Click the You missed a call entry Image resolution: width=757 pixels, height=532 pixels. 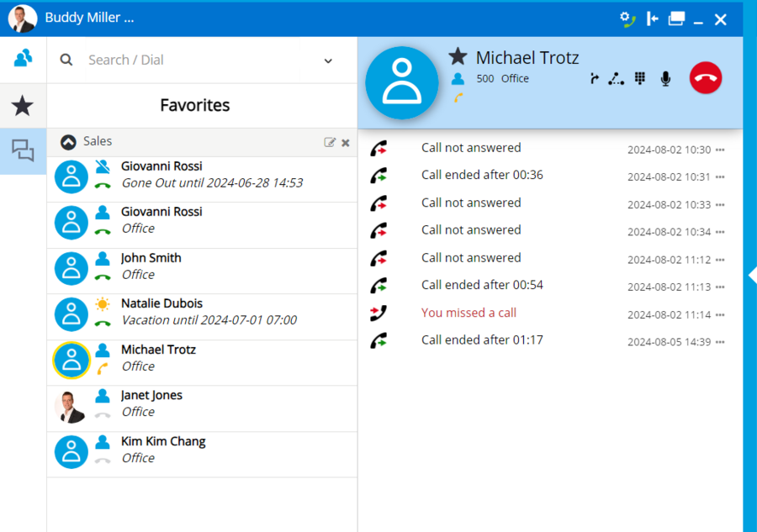pyautogui.click(x=468, y=312)
